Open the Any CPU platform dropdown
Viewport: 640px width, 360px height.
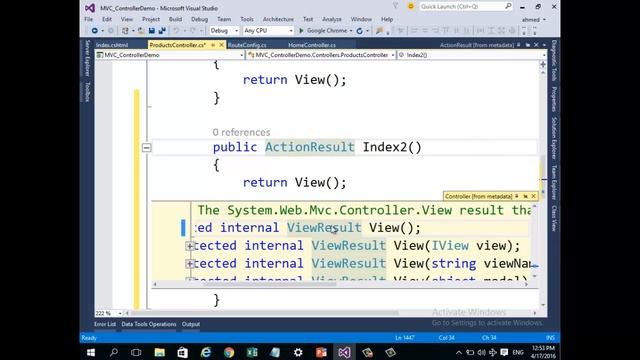tap(268, 31)
